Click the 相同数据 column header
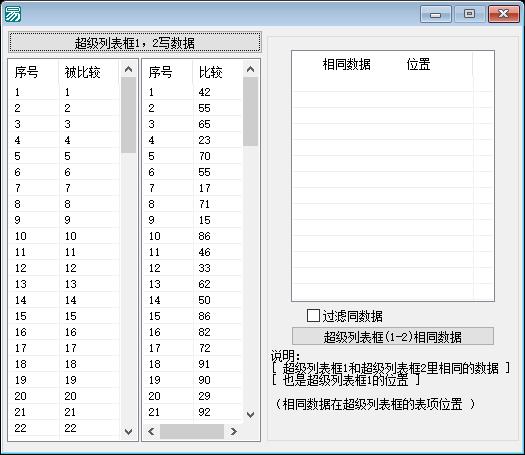This screenshot has width=525, height=455. pyautogui.click(x=346, y=64)
